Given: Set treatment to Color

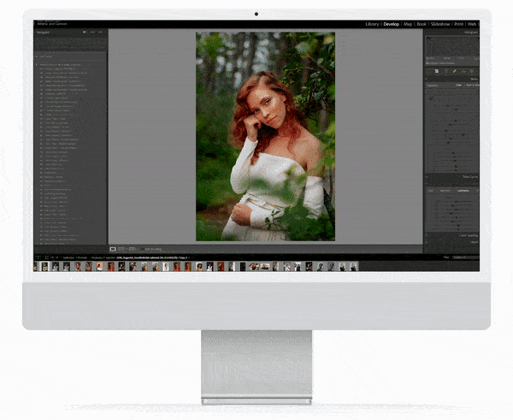Looking at the screenshot, I should coord(458,86).
